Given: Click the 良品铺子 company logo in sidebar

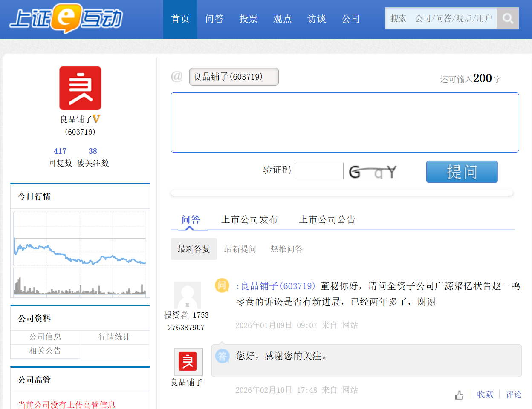Looking at the screenshot, I should pos(80,88).
